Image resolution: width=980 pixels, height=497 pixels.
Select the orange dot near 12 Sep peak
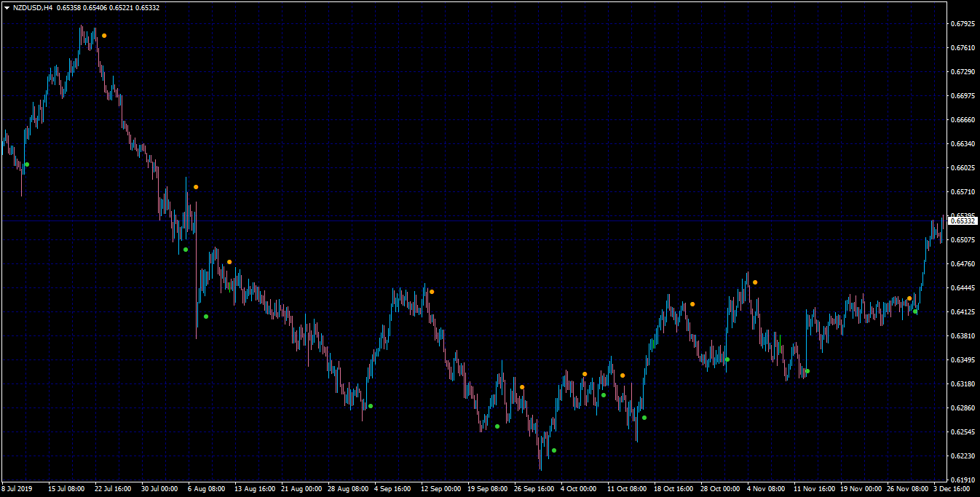coord(432,292)
